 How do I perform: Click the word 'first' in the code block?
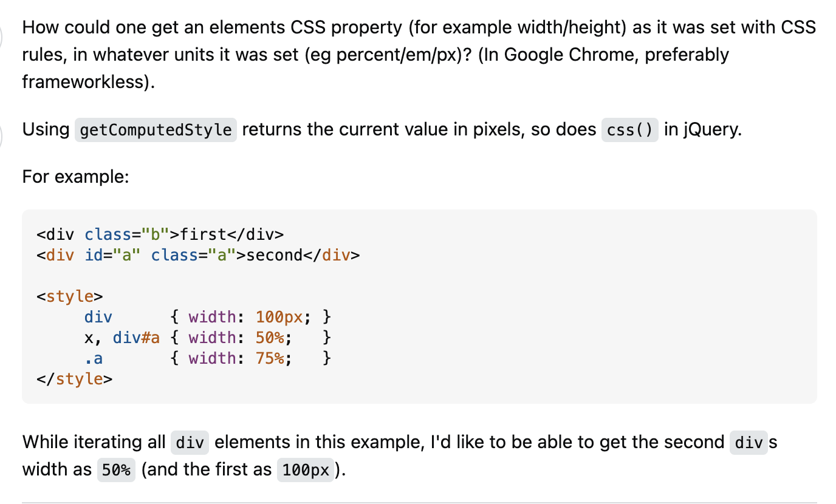pyautogui.click(x=204, y=234)
